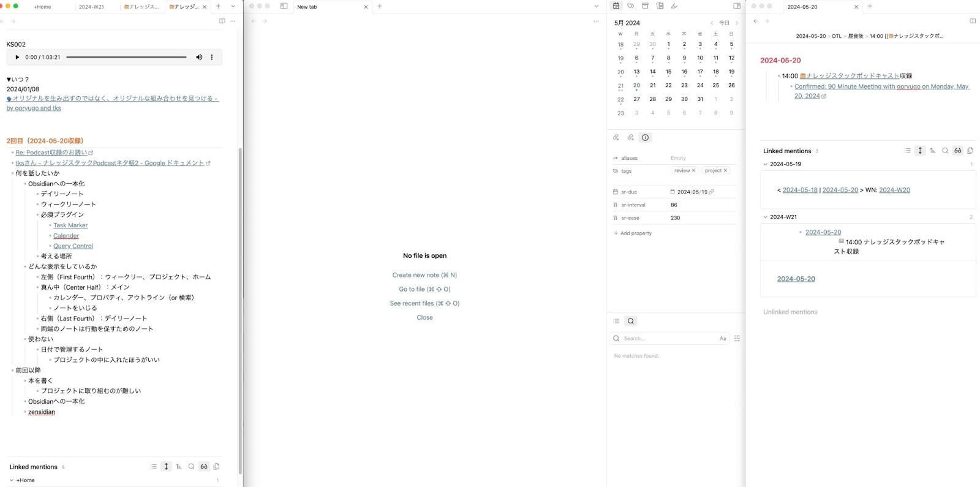Open the calendar view icon in the sidebar

[x=616, y=6]
